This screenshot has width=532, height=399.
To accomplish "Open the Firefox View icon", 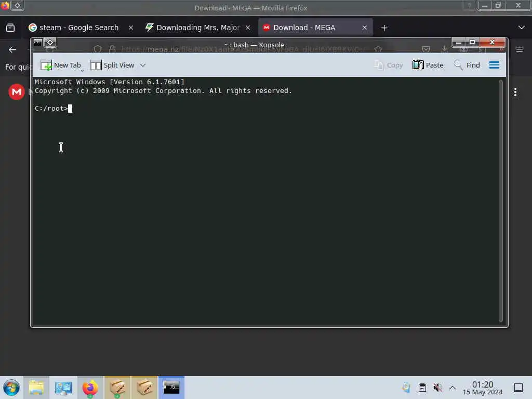I will click(10, 28).
